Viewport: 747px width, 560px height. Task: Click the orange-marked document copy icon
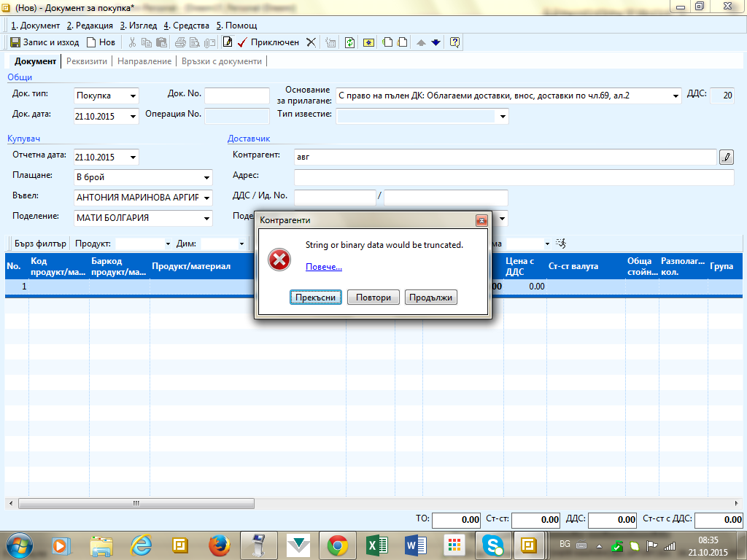[403, 42]
